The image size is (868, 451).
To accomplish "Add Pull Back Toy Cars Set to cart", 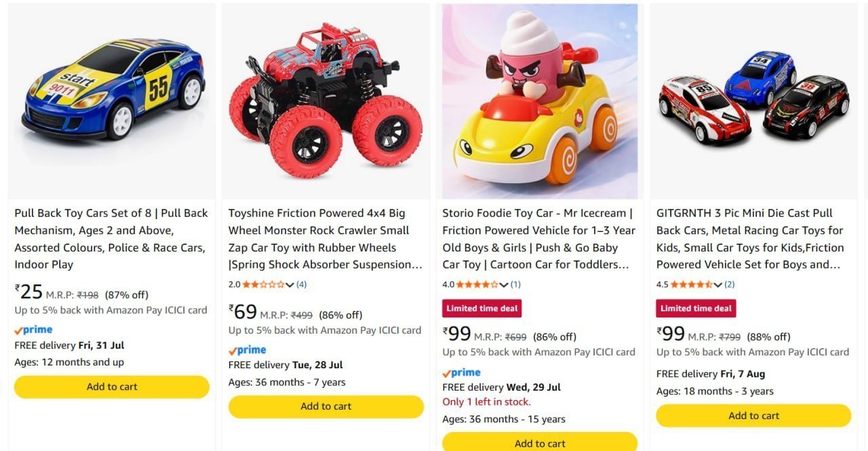I will click(112, 387).
